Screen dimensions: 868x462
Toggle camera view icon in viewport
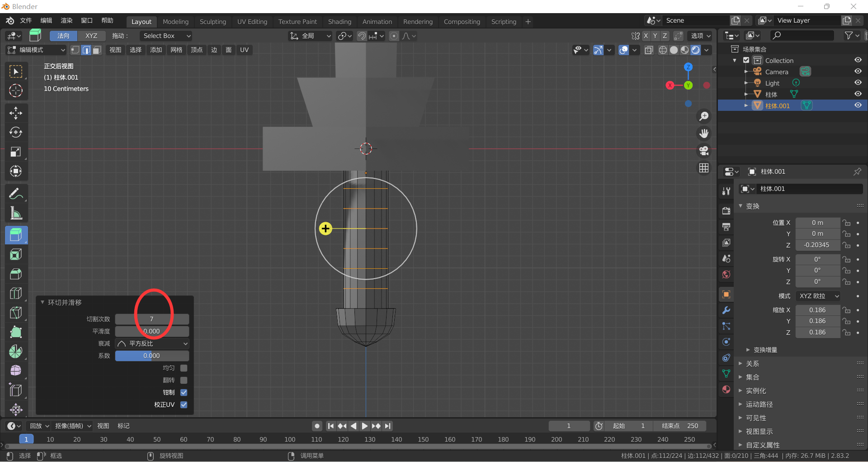coord(704,151)
